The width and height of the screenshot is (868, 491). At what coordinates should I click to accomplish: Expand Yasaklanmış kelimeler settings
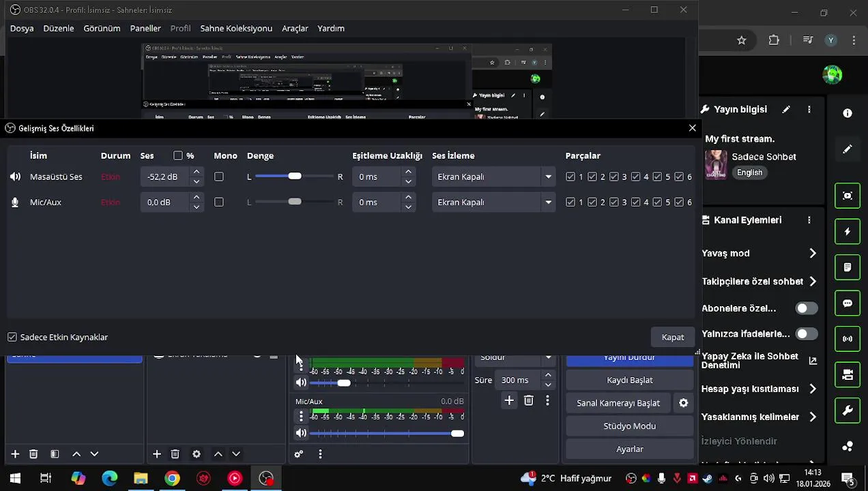click(813, 417)
